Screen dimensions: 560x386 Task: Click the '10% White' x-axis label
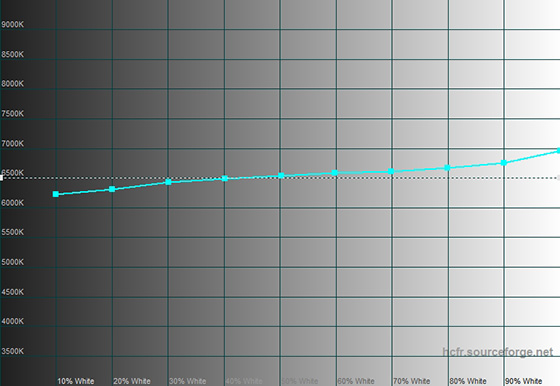pos(76,381)
